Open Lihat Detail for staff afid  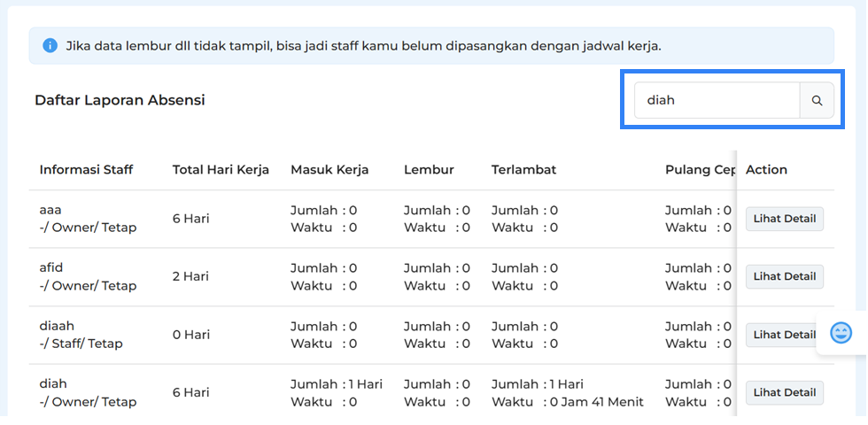point(785,276)
